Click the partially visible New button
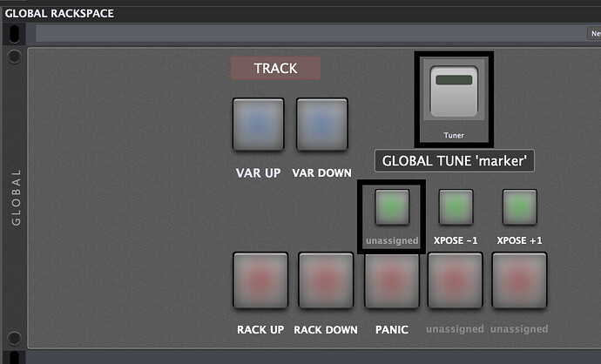 594,33
